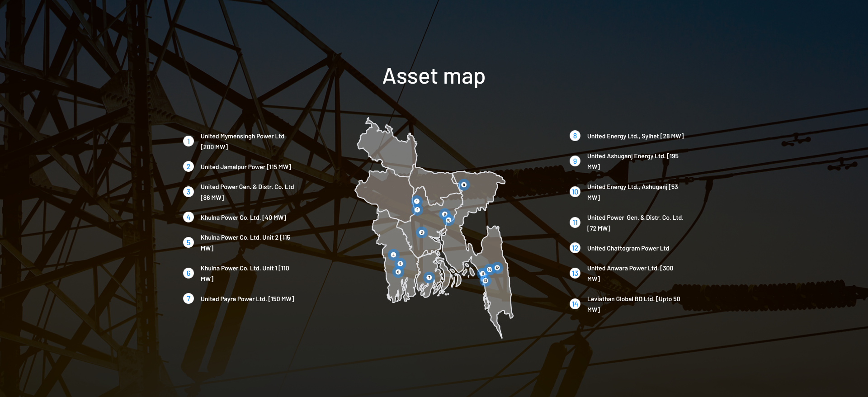Select map marker 9 on the map
Viewport: 868px width, 397px height.
(445, 214)
